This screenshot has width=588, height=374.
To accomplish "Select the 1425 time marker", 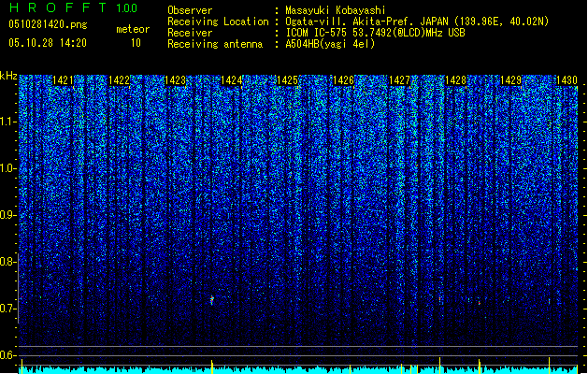I will point(287,80).
